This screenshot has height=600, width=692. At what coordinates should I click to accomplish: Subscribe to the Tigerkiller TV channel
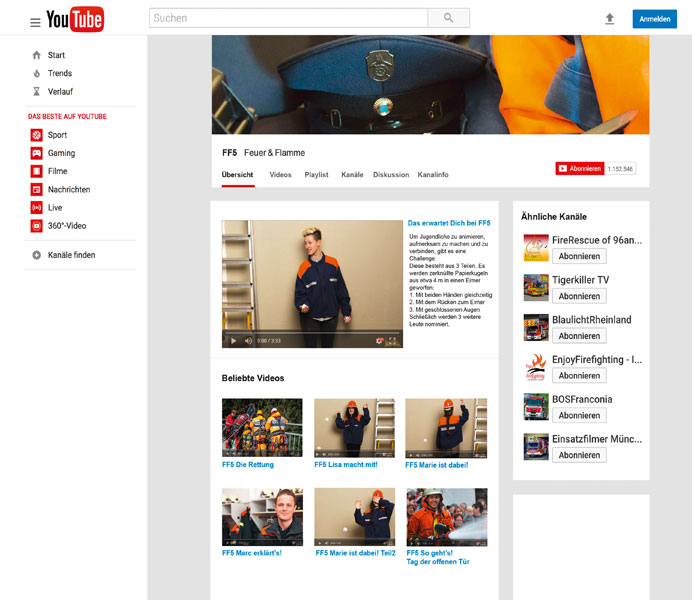point(579,296)
